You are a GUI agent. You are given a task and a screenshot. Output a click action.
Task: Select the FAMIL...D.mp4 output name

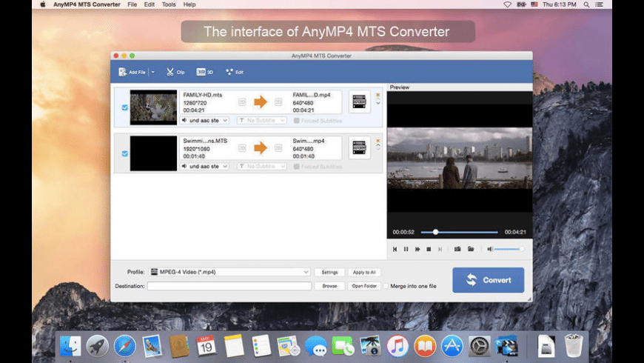tap(312, 95)
